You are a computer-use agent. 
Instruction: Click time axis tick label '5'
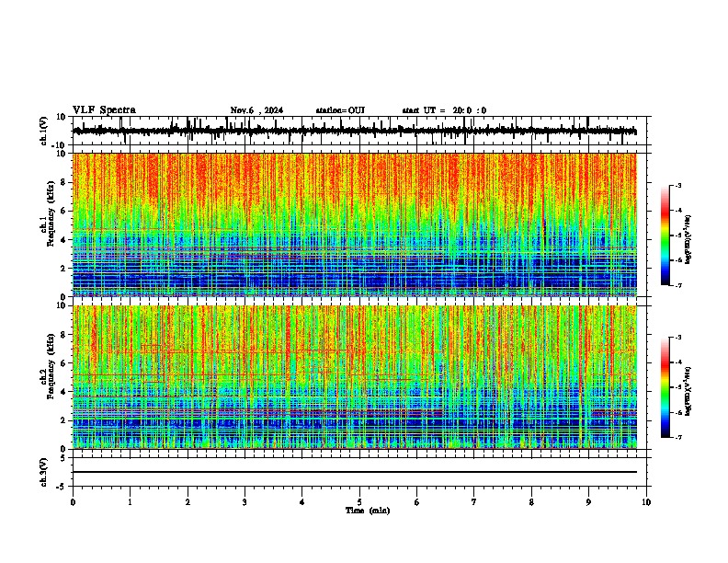359,502
